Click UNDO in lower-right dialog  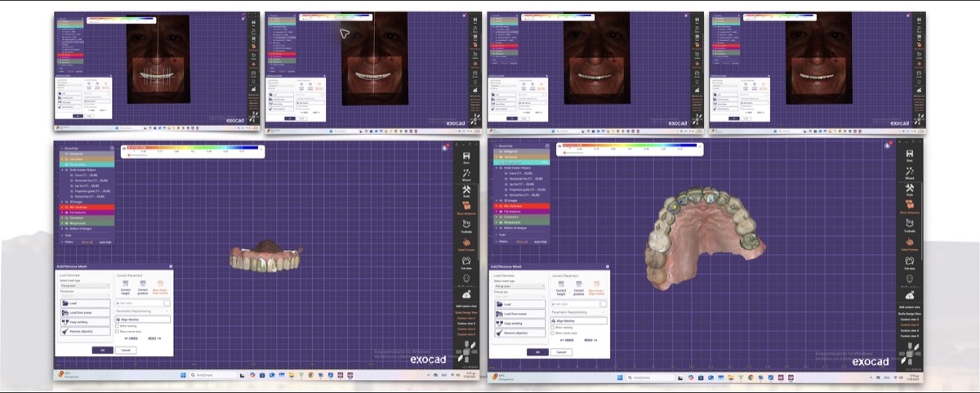coord(567,340)
